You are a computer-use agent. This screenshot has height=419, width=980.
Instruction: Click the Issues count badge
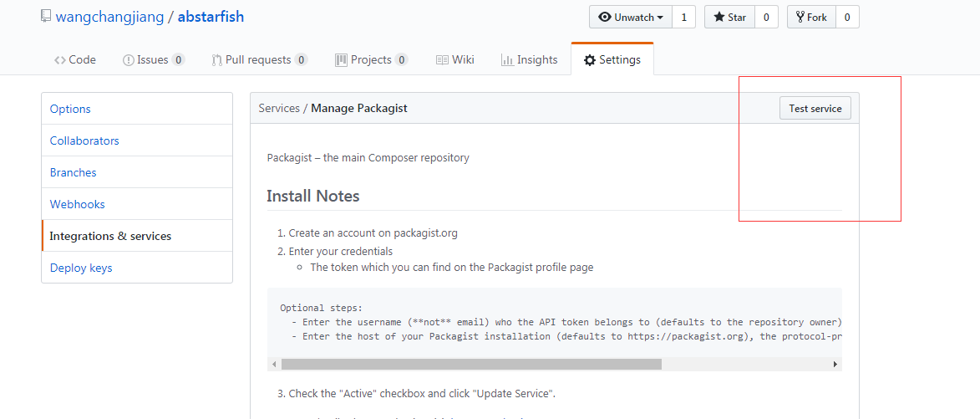click(x=178, y=60)
